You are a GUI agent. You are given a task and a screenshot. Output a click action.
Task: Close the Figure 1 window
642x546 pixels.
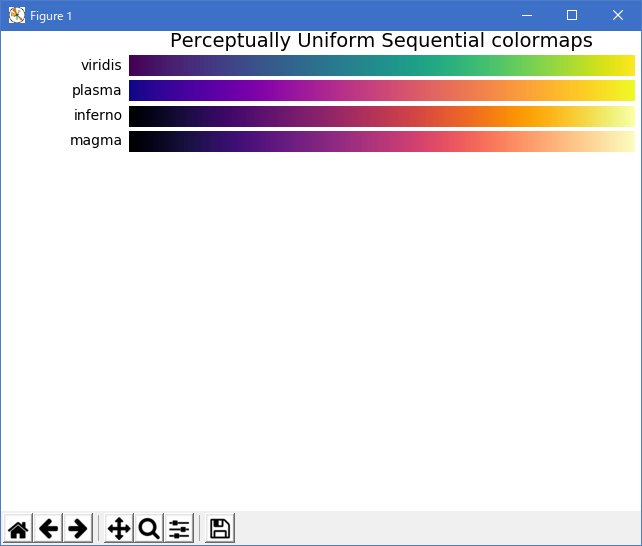pyautogui.click(x=618, y=16)
